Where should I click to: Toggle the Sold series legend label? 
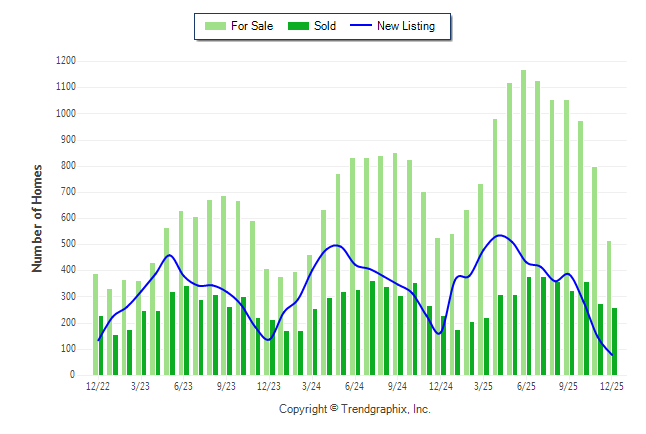pyautogui.click(x=324, y=26)
